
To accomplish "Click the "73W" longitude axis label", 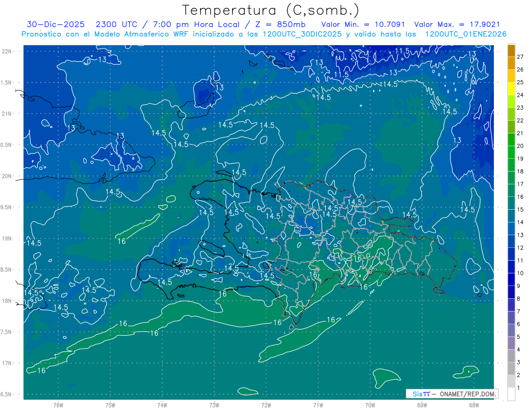I will (214, 405).
